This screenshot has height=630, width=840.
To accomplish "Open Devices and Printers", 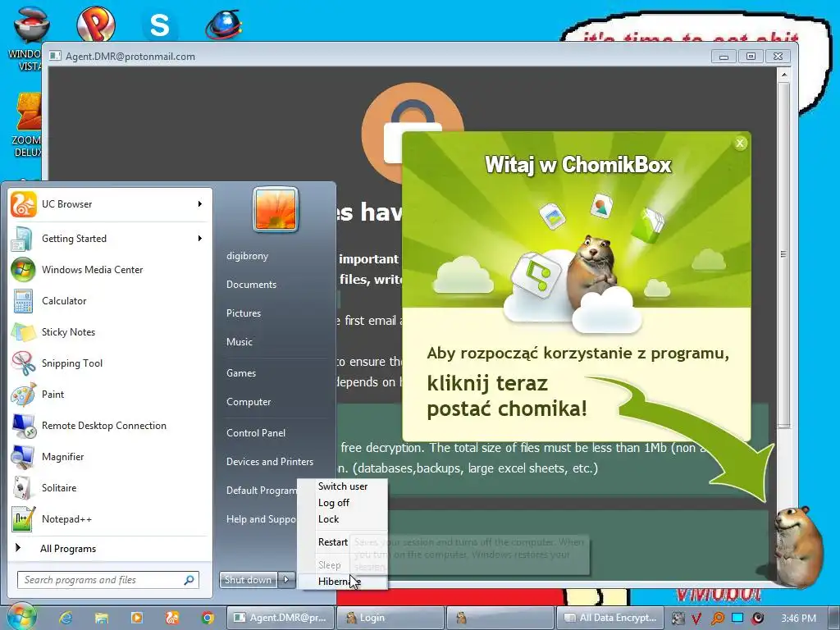I will (x=270, y=462).
